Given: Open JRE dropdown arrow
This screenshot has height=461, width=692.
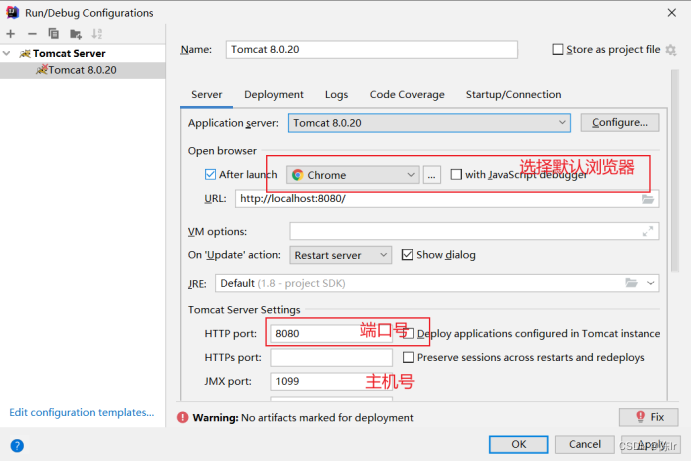Looking at the screenshot, I should click(651, 283).
